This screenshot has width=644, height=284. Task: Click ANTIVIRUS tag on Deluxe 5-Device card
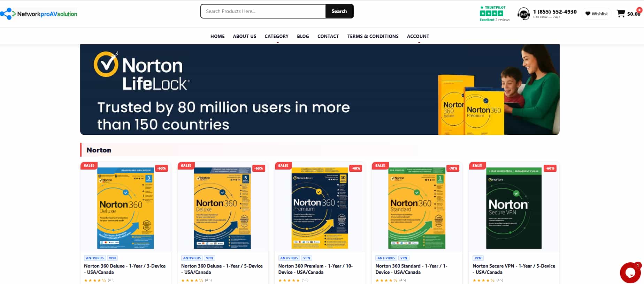click(192, 258)
